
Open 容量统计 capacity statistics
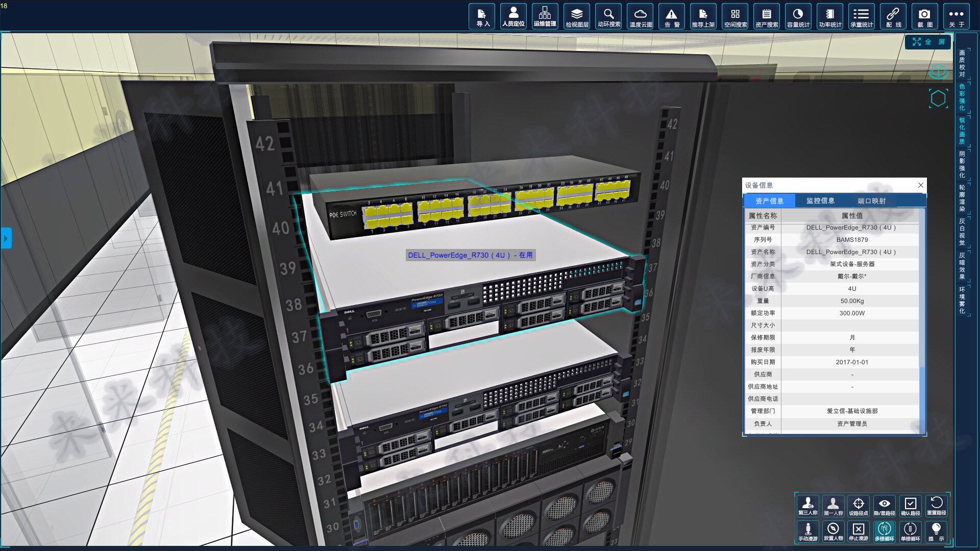click(x=798, y=17)
